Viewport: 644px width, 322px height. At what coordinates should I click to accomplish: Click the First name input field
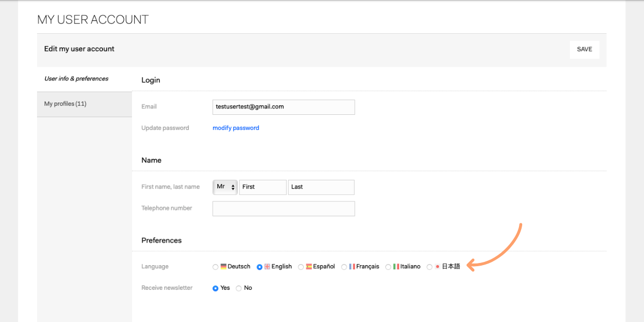coord(263,187)
